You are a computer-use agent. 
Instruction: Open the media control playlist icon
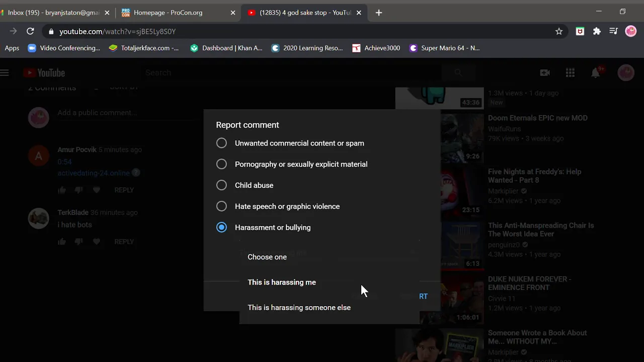click(x=613, y=31)
